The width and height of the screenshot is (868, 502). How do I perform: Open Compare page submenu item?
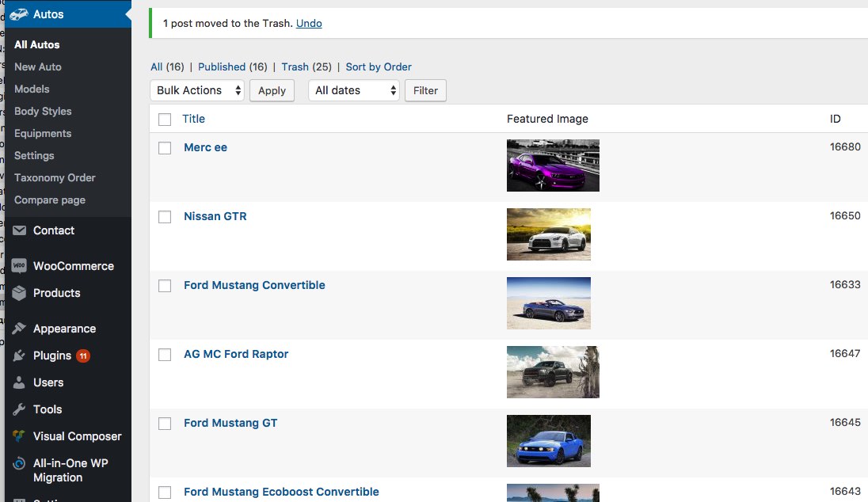[x=50, y=200]
